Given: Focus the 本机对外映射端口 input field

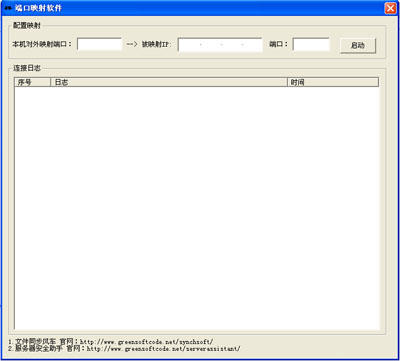Looking at the screenshot, I should tap(99, 44).
